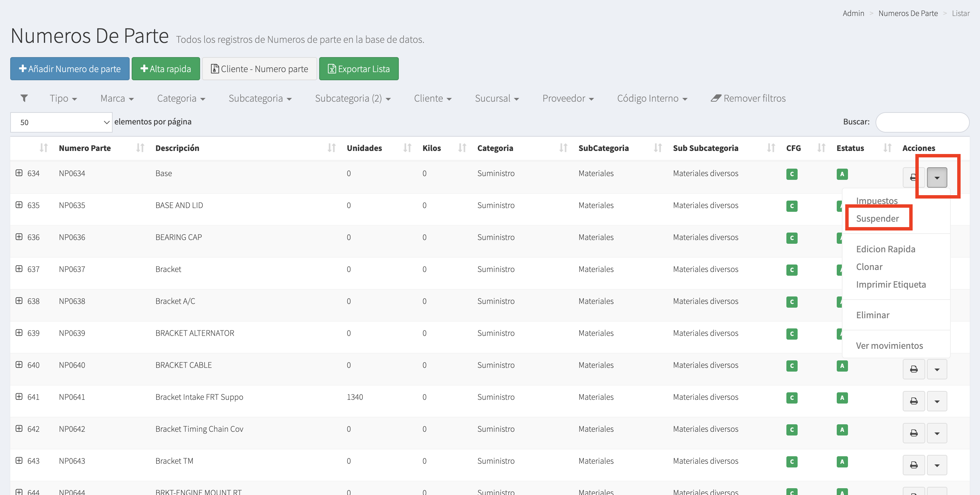Viewport: 980px width, 495px height.
Task: Open Numeros De Parte breadcrumb link
Action: [x=908, y=13]
